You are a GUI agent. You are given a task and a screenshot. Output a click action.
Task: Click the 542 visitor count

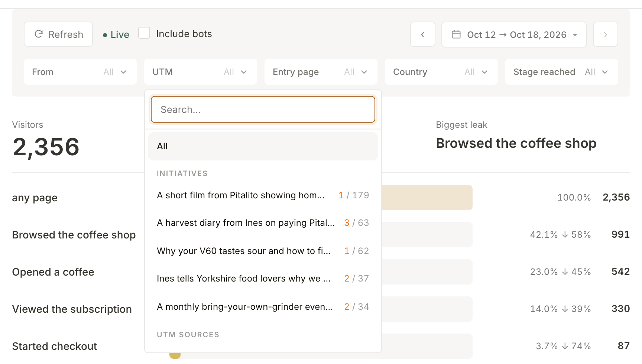coord(620,272)
